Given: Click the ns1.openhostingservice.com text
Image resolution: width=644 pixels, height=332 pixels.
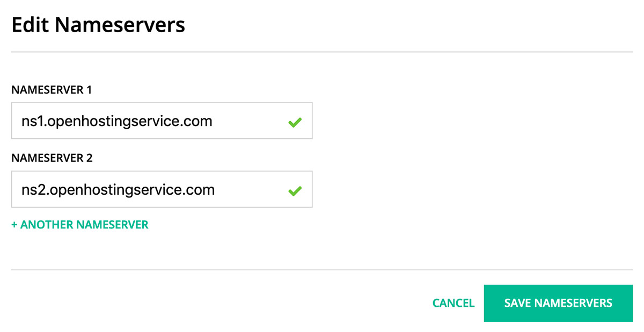Looking at the screenshot, I should [x=121, y=121].
